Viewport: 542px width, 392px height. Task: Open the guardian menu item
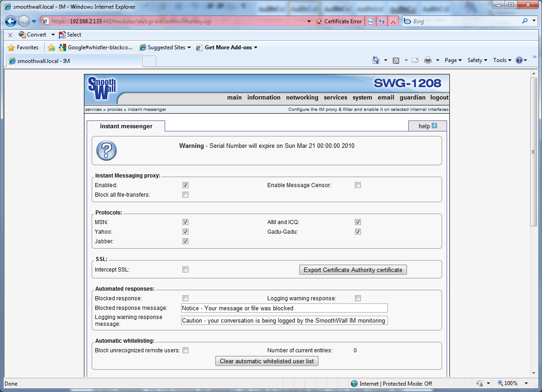click(x=412, y=98)
